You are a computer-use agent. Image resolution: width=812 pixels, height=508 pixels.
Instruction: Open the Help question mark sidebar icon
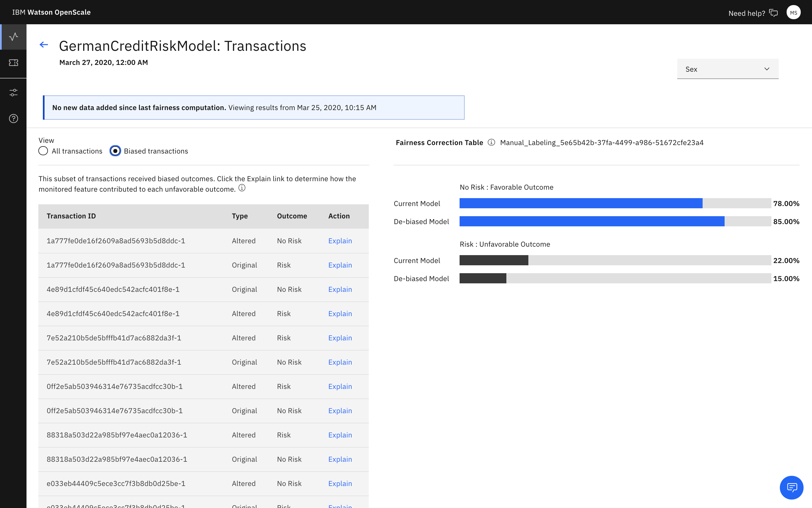14,119
